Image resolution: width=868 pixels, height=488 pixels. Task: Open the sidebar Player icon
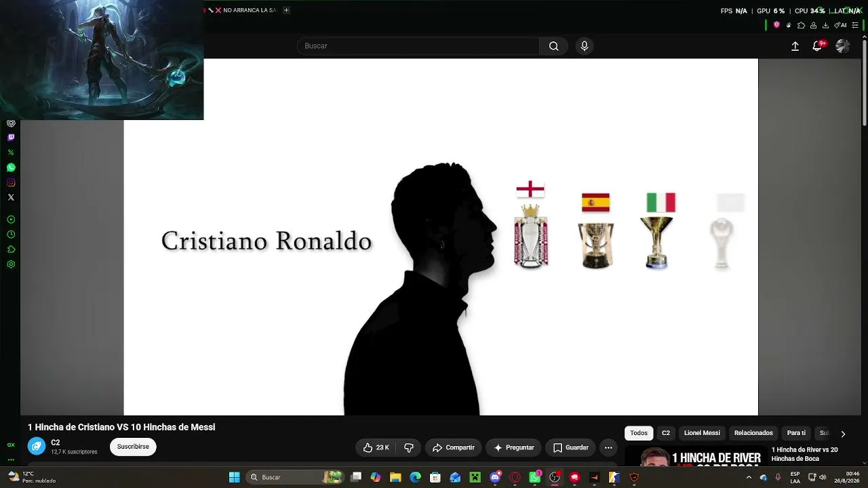(x=11, y=220)
